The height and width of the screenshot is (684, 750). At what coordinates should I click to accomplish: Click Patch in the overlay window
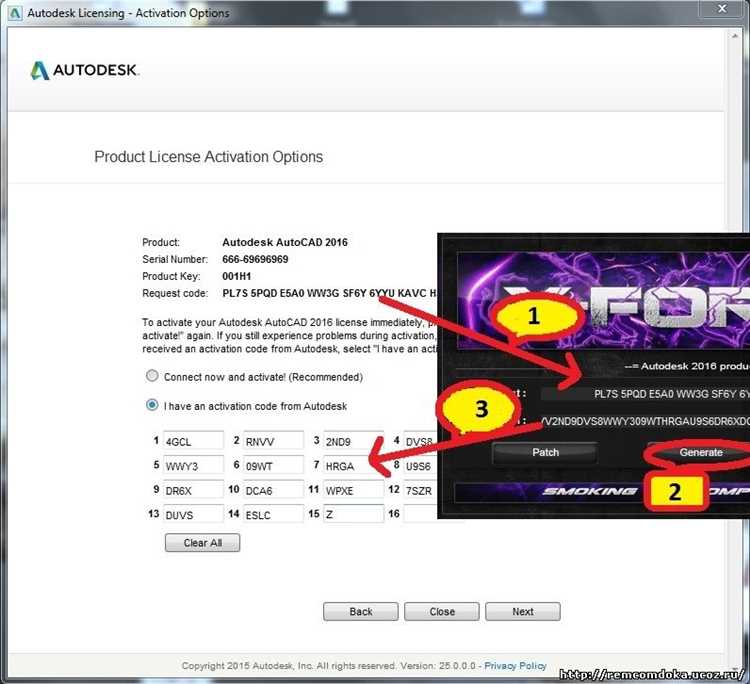click(545, 452)
